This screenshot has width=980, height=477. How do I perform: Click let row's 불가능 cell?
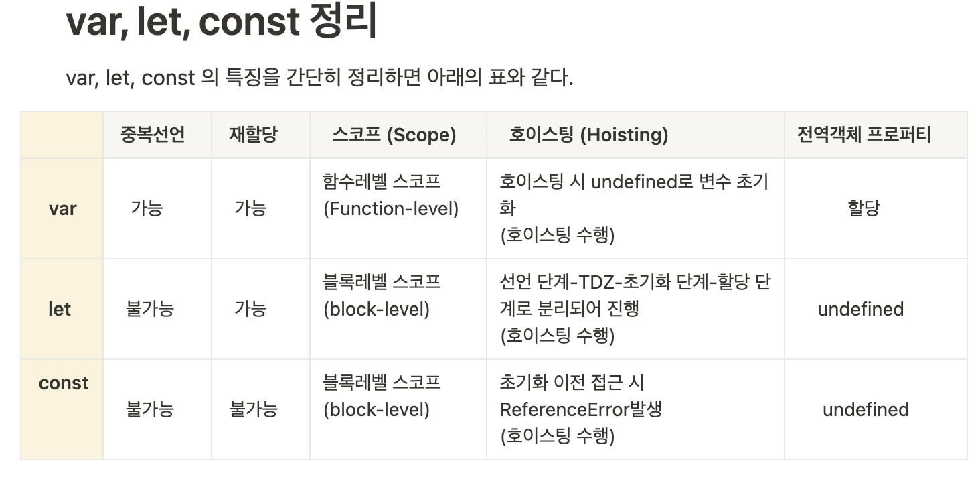(x=157, y=309)
